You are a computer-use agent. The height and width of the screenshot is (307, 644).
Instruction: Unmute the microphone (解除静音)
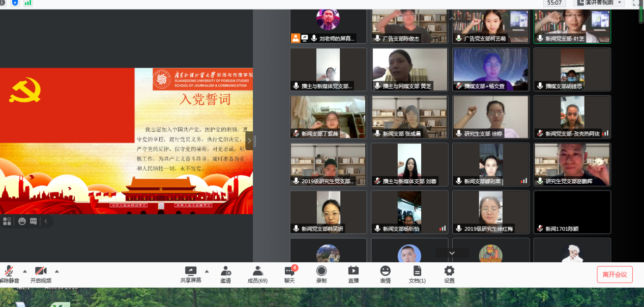[8, 274]
